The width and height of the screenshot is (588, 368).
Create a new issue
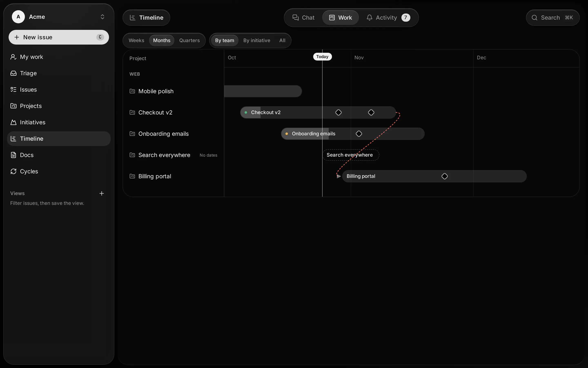tap(59, 37)
